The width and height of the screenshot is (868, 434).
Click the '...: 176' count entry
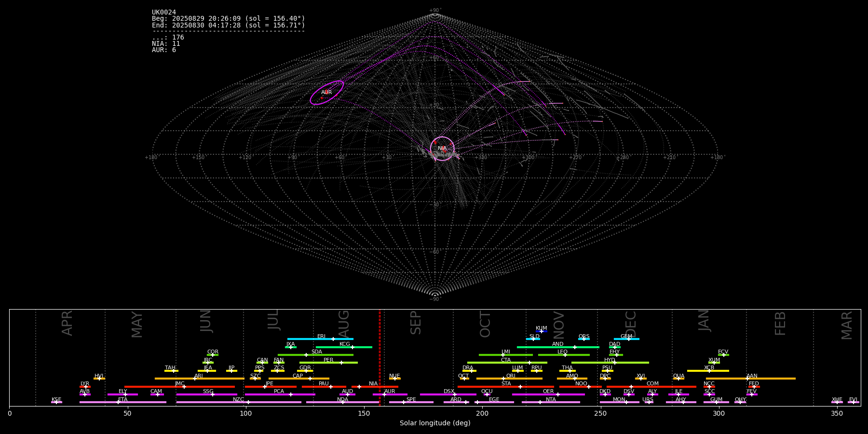(x=168, y=38)
